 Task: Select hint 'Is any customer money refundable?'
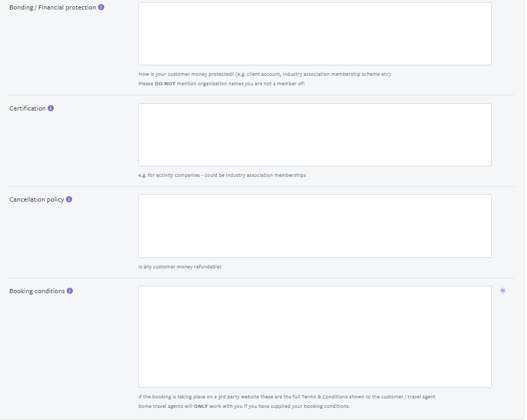pos(180,267)
